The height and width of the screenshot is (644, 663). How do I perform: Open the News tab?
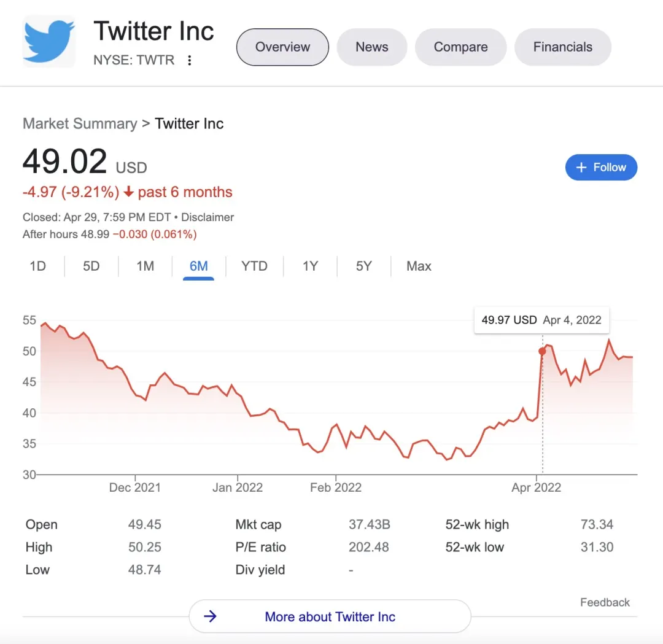coord(371,47)
